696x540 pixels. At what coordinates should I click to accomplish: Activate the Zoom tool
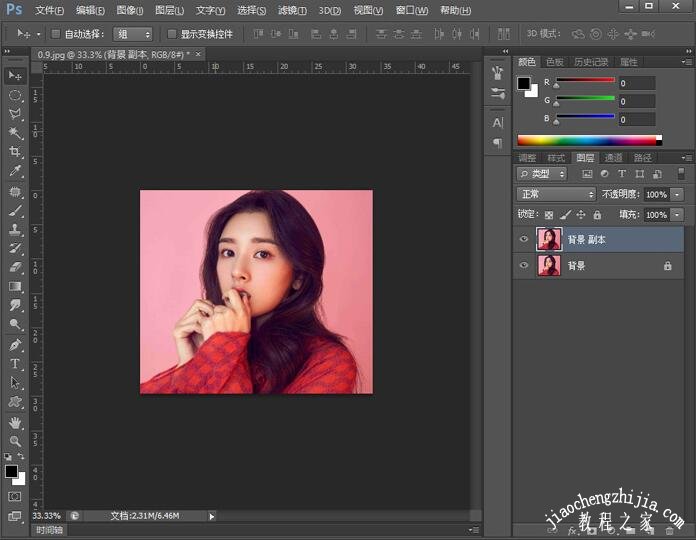pyautogui.click(x=15, y=441)
